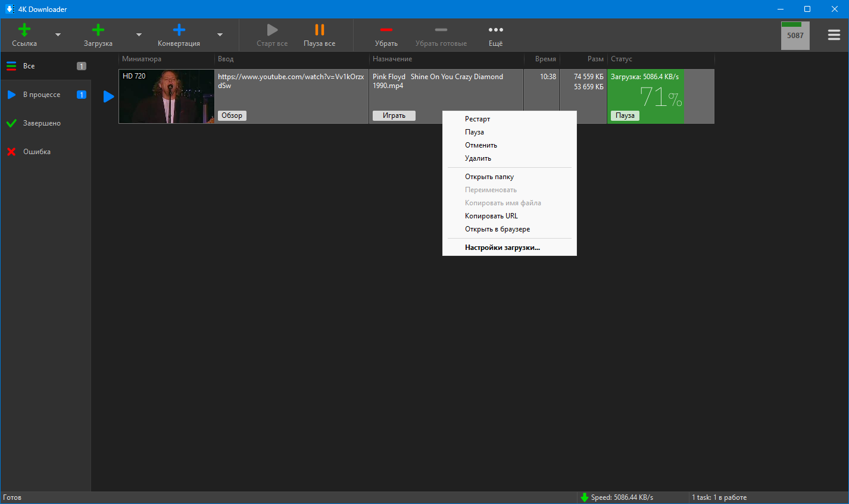Click the green Загрузка plus icon
The width and height of the screenshot is (849, 504).
[98, 30]
